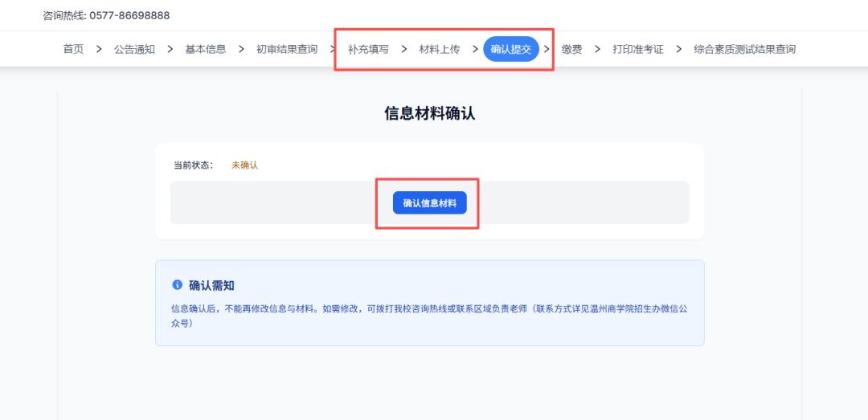Click the arrow between 缴费 and 打印准考证
The image size is (868, 420).
(x=597, y=49)
